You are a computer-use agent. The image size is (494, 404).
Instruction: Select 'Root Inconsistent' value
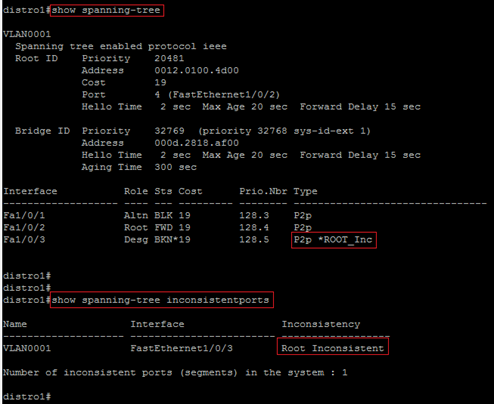(x=333, y=348)
